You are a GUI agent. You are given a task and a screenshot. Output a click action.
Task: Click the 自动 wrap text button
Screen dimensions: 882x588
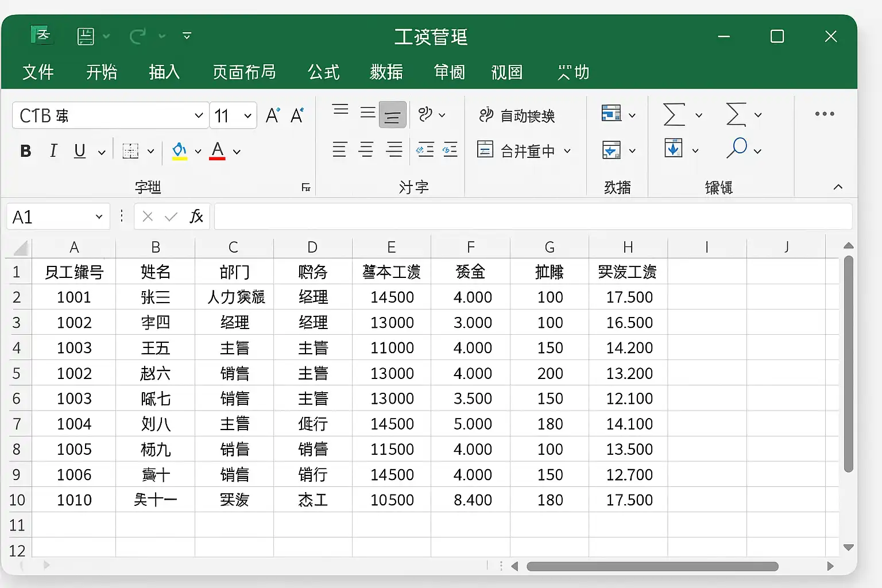tap(517, 115)
